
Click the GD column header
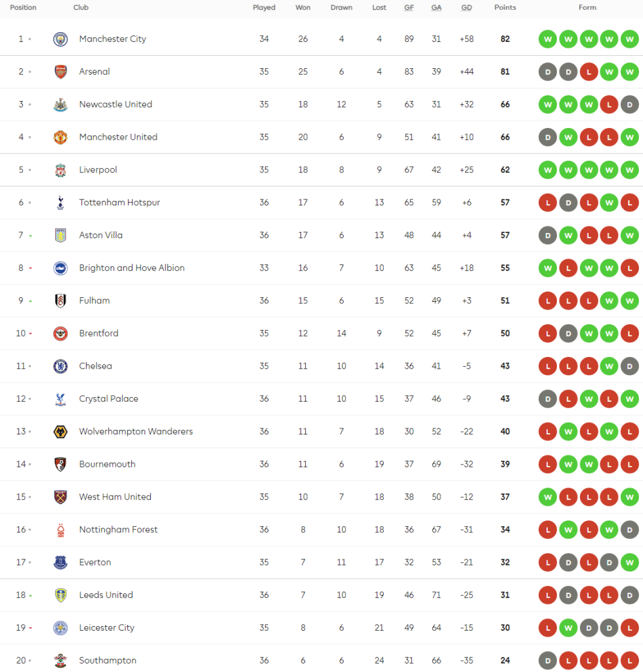[x=467, y=8]
